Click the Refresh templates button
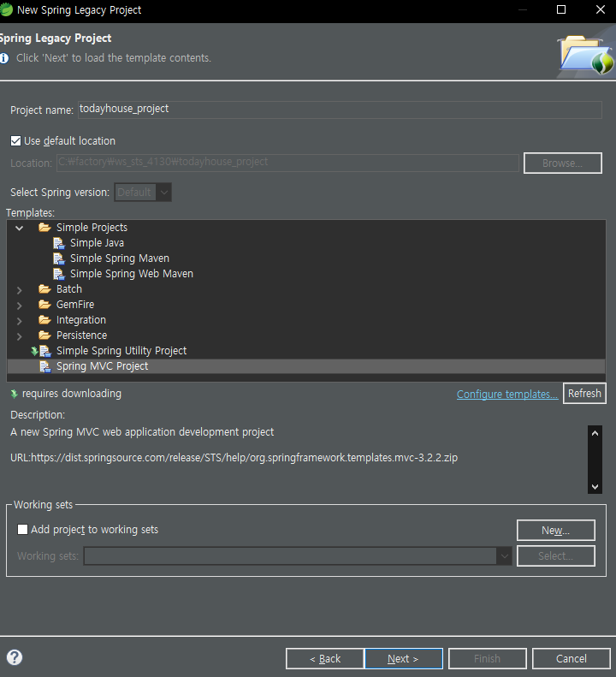The image size is (616, 677). [584, 394]
